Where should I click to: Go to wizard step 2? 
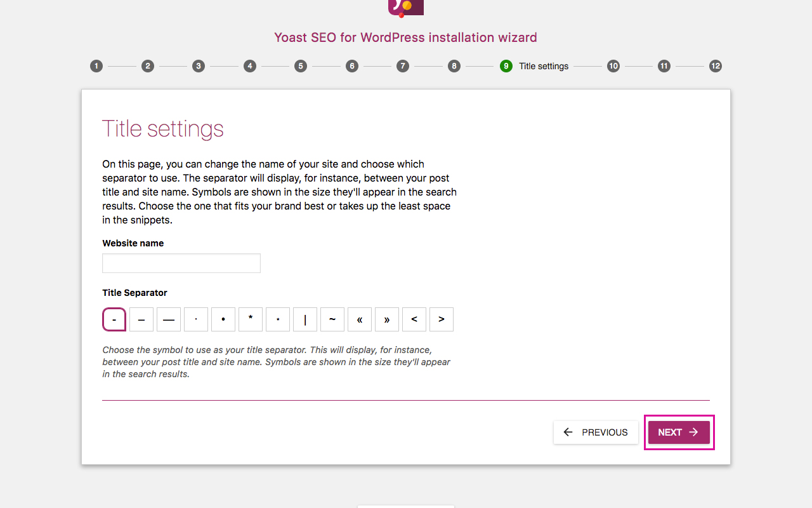(x=148, y=66)
